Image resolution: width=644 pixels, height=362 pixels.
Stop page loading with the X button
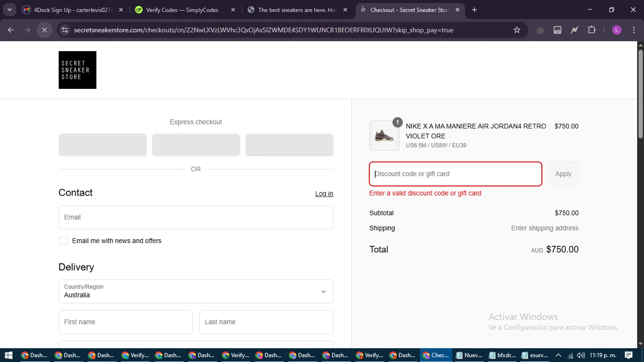tap(44, 30)
